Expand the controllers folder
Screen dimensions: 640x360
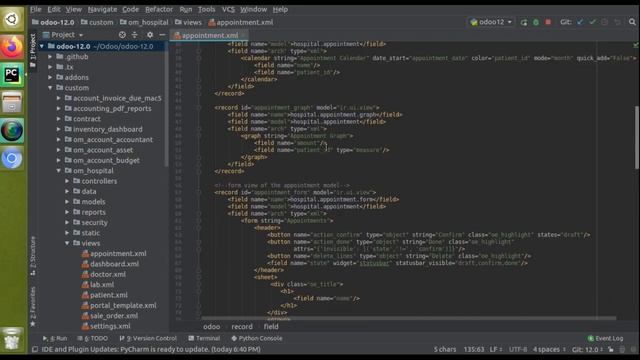tap(67, 181)
